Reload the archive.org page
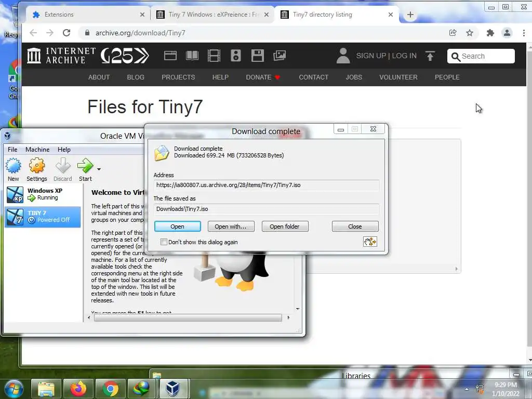This screenshot has height=399, width=532. click(x=66, y=33)
